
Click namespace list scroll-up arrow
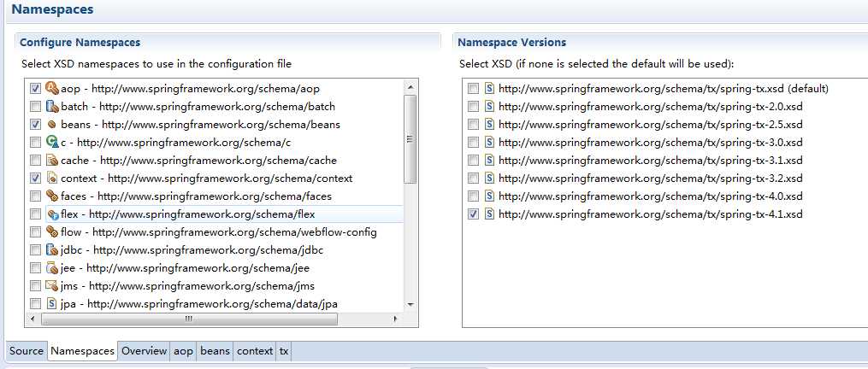click(x=410, y=87)
